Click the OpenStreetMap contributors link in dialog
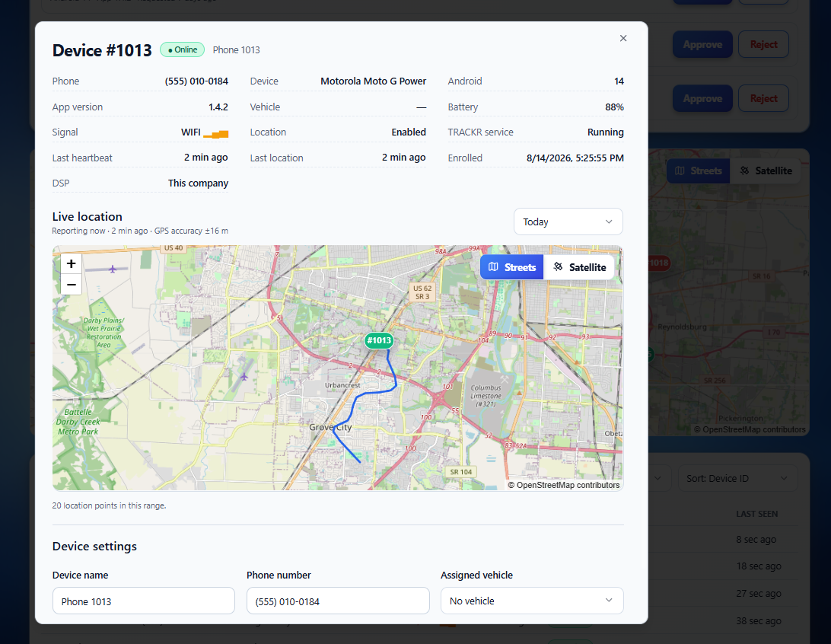Screen dimensions: 831x644 pos(563,485)
